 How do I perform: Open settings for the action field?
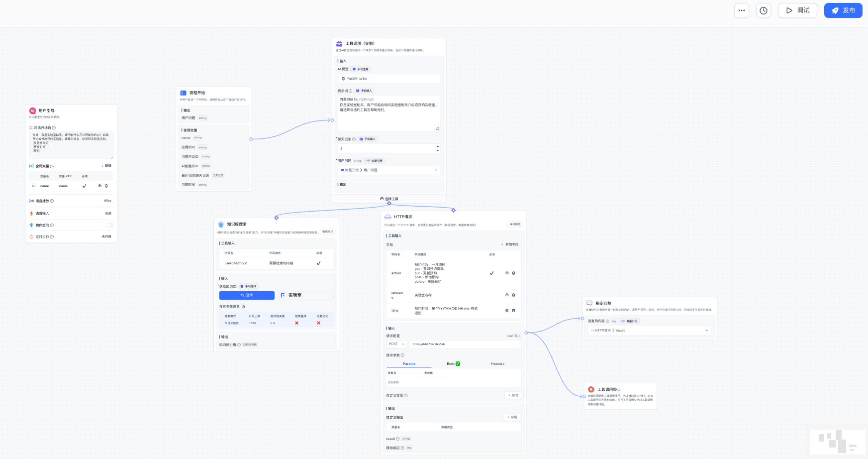point(507,273)
